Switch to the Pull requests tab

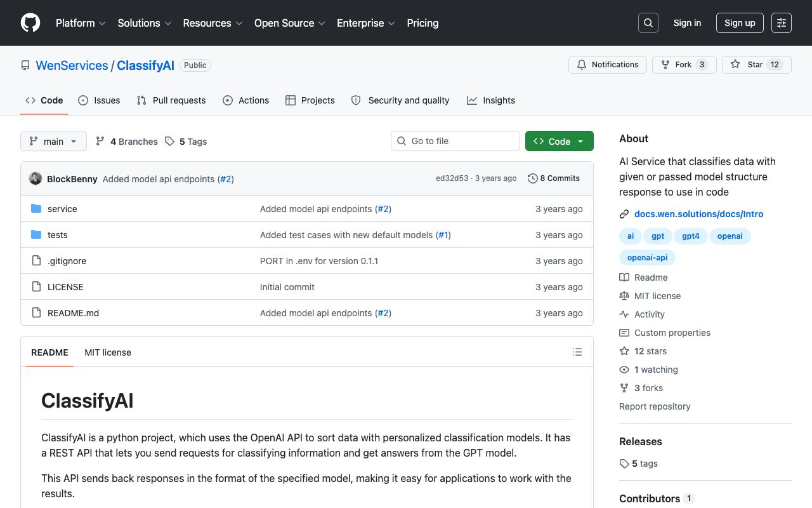(x=171, y=100)
